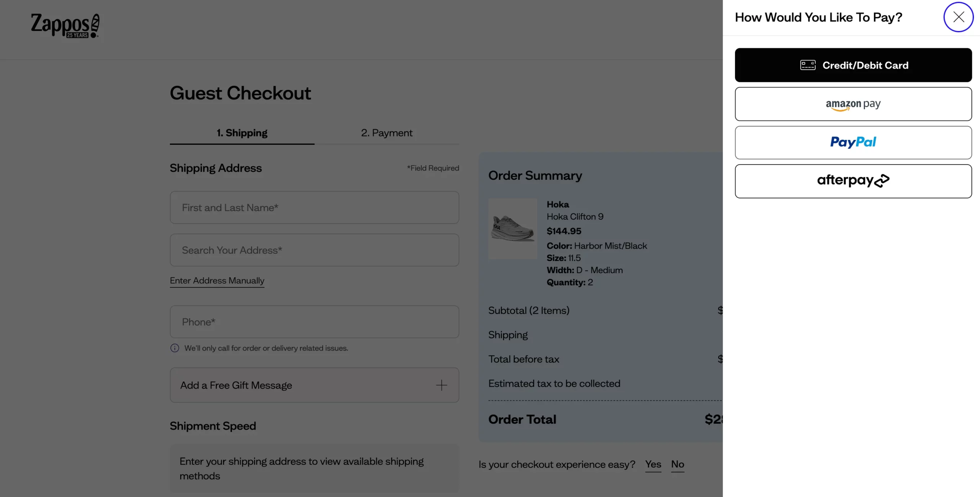Viewport: 980px width, 497px height.
Task: Click the $144.95 price text
Action: 564,231
